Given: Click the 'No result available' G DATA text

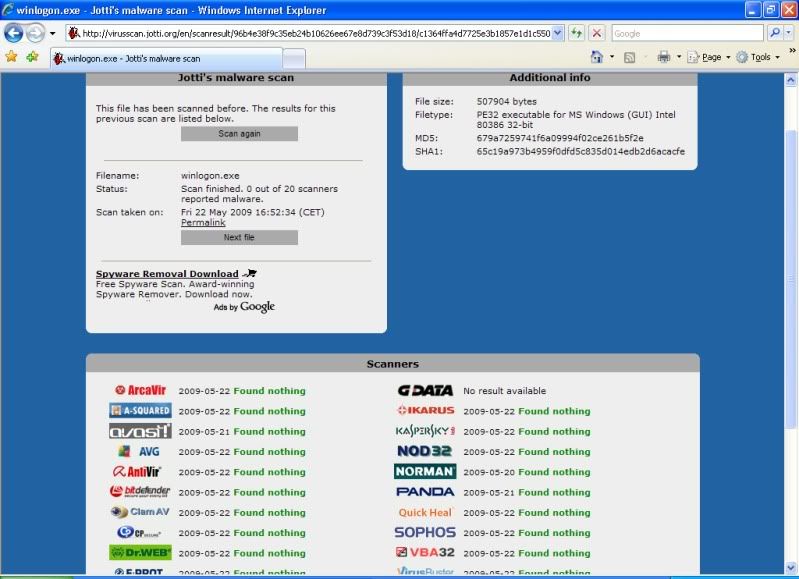Looking at the screenshot, I should (x=504, y=391).
